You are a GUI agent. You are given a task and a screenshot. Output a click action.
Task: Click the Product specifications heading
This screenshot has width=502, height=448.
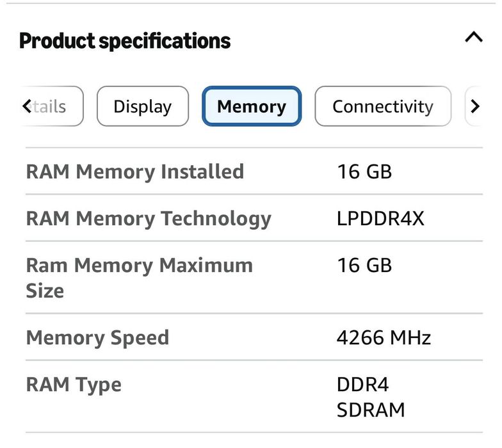point(125,41)
